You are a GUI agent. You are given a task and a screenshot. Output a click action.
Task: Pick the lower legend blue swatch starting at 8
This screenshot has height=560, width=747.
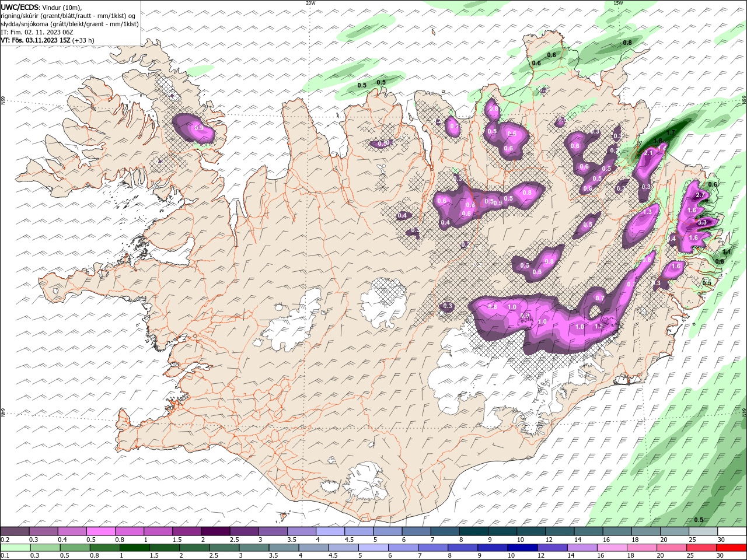[462, 548]
